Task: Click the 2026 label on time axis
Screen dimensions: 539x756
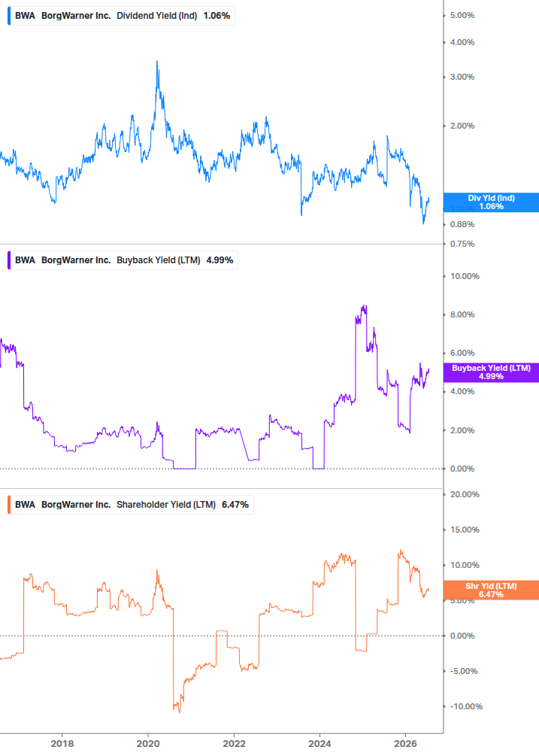Action: (x=406, y=743)
